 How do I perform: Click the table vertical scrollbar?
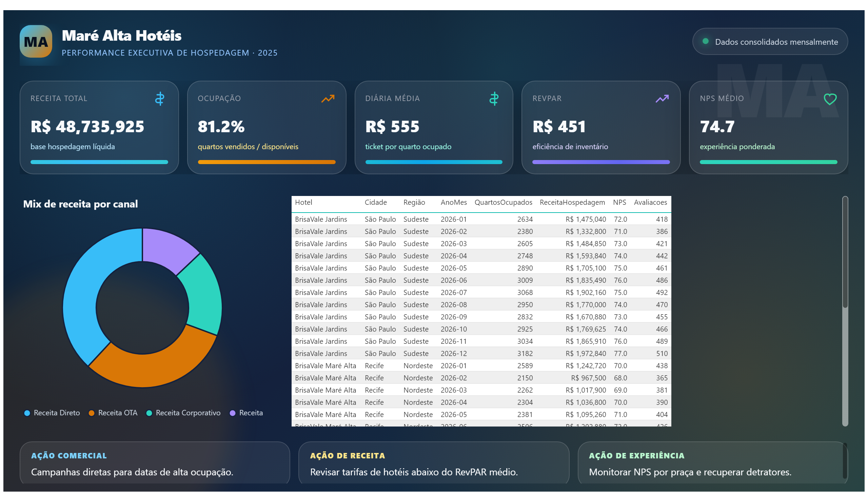[x=845, y=311]
